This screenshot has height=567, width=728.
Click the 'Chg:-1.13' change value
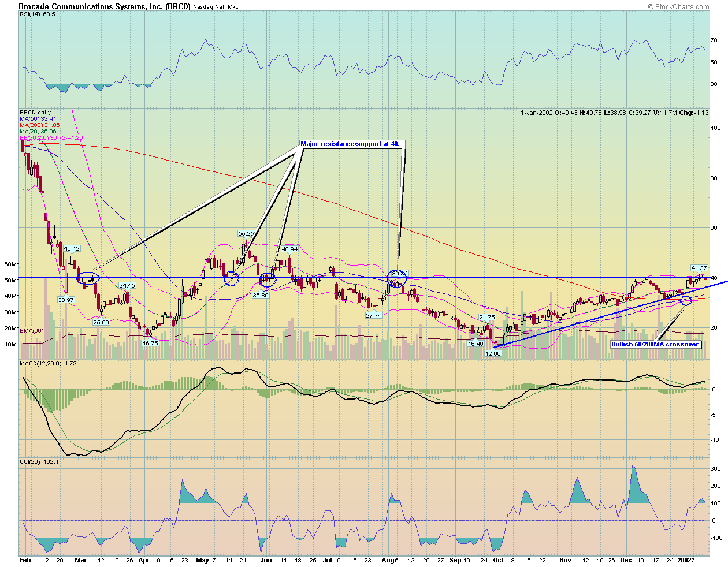pyautogui.click(x=694, y=113)
